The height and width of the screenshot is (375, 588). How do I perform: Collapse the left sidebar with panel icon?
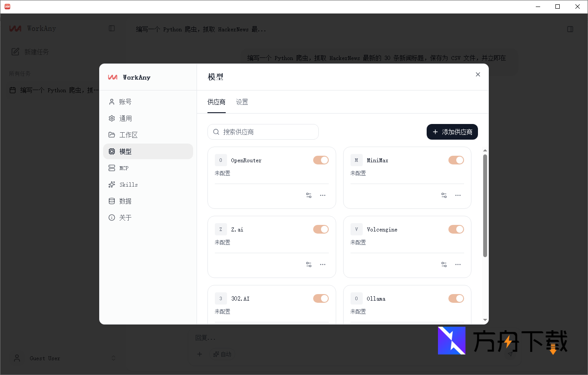[x=112, y=28]
